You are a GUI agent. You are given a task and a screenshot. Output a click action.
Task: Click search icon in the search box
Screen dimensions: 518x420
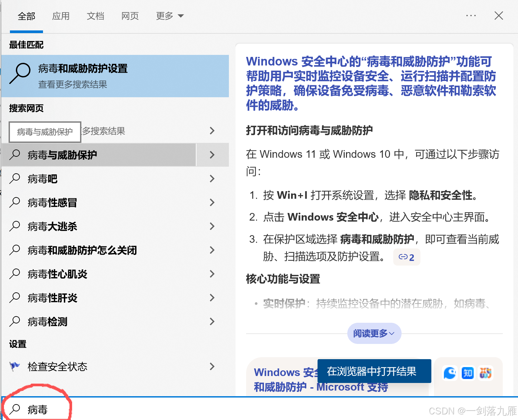pos(15,409)
